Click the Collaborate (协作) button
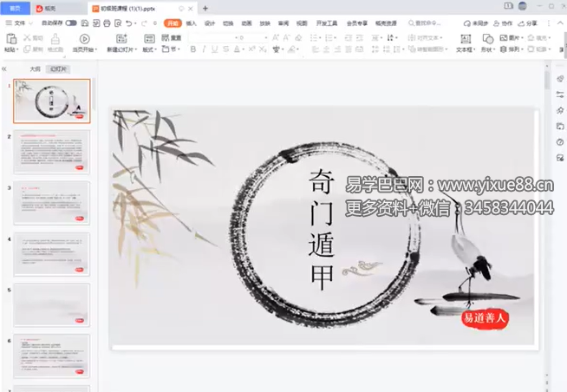The width and height of the screenshot is (567, 392). tap(503, 23)
